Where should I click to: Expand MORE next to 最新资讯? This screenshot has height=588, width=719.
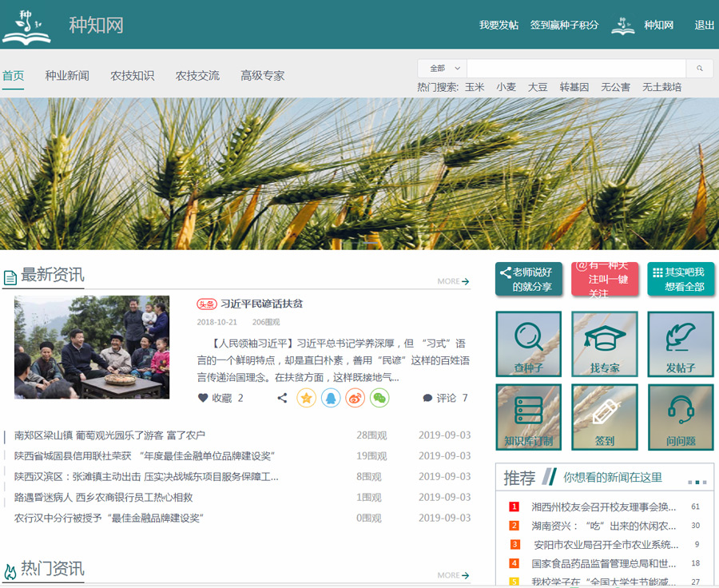[453, 281]
